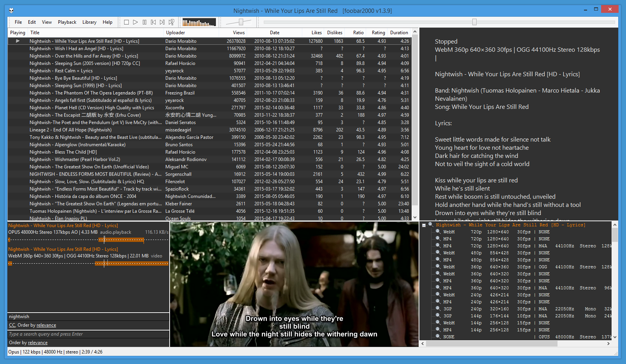Click magnifier icon of WebM 360p 640×360 OGG row
The height and width of the screenshot is (364, 626).
point(438,266)
